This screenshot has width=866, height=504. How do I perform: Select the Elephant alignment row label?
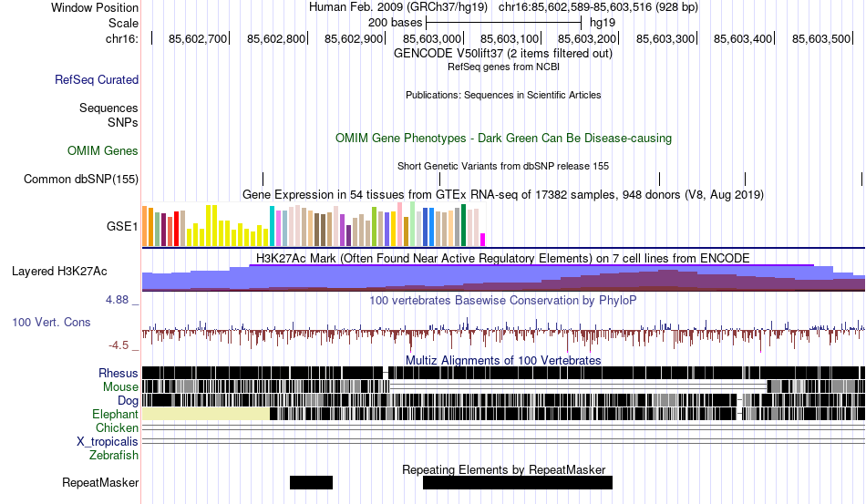[115, 414]
